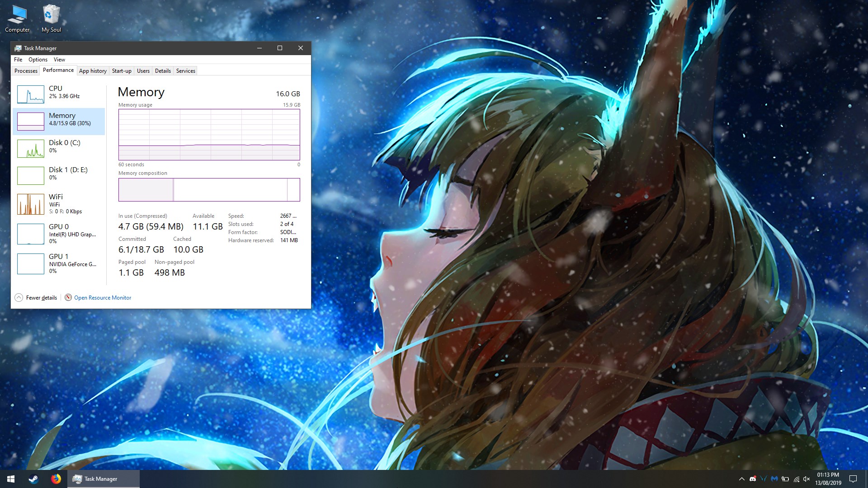Image resolution: width=868 pixels, height=488 pixels.
Task: Open Malwarebytes from the system tray
Action: tap(774, 479)
